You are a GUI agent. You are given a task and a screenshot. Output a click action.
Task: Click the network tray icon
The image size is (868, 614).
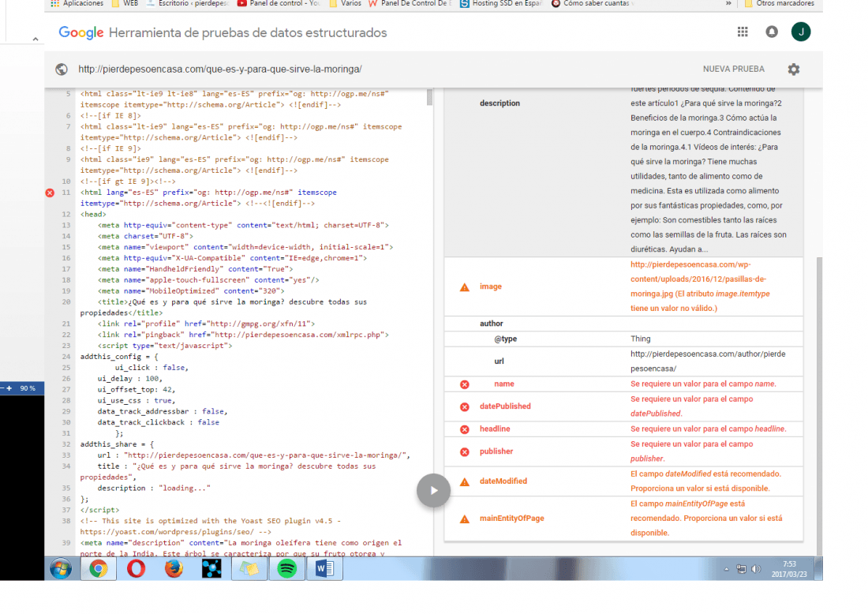pos(741,568)
